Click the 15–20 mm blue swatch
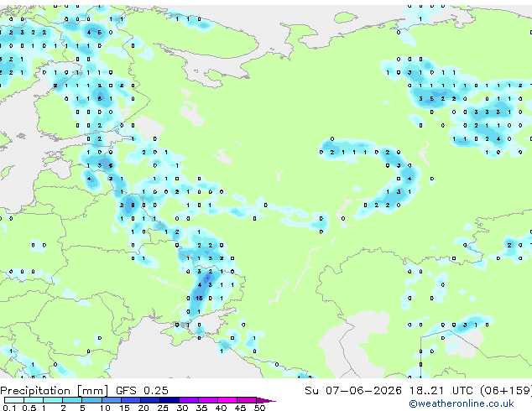 pyautogui.click(x=130, y=400)
